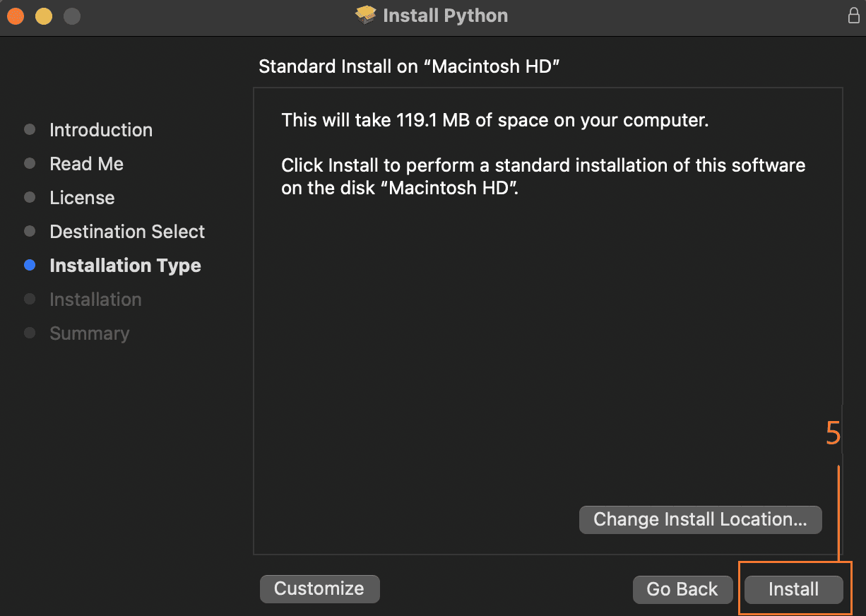
Task: Click the Install Python window title text
Action: [x=445, y=16]
